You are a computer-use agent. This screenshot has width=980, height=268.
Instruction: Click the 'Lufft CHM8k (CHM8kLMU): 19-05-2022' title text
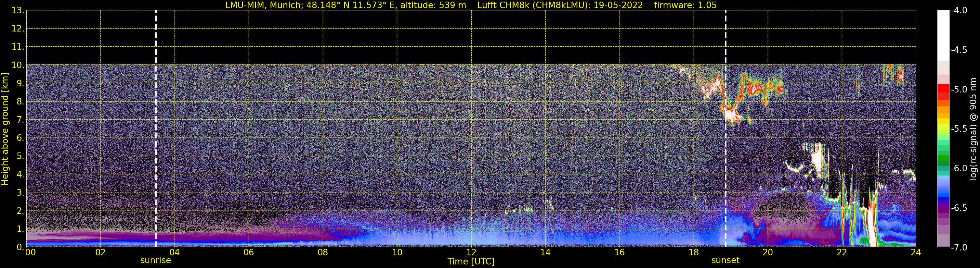[560, 5]
